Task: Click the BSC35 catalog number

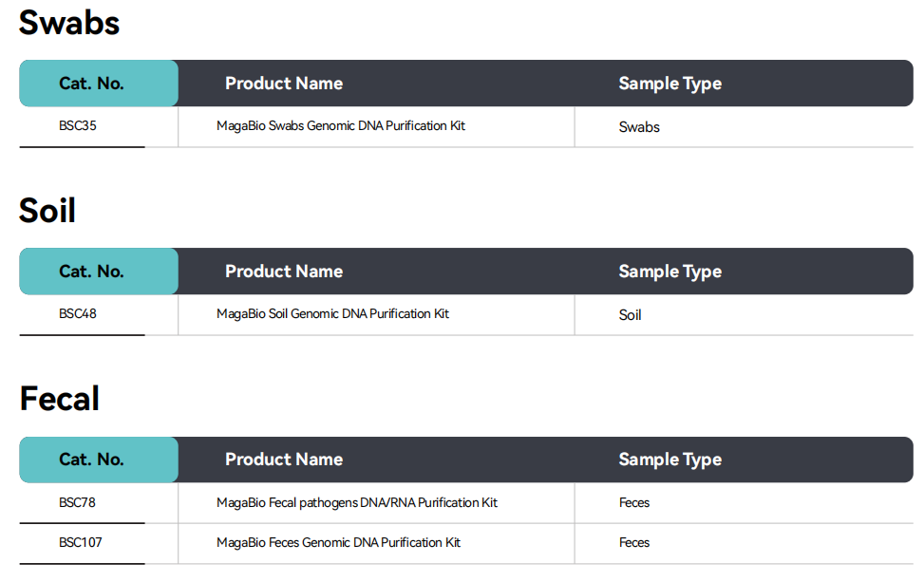Action: pos(78,126)
